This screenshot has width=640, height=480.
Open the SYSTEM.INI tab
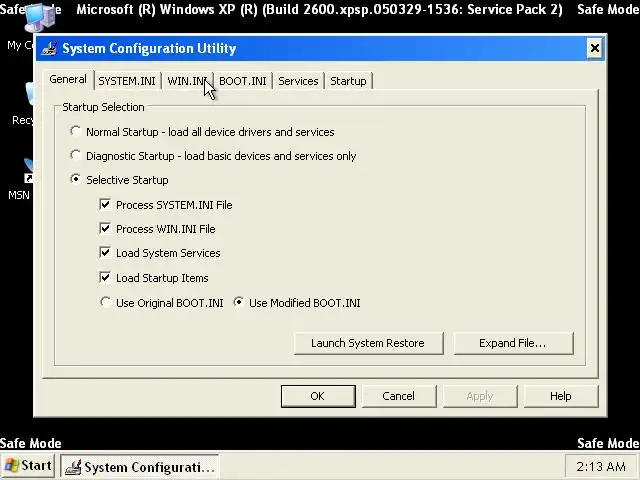coord(127,81)
